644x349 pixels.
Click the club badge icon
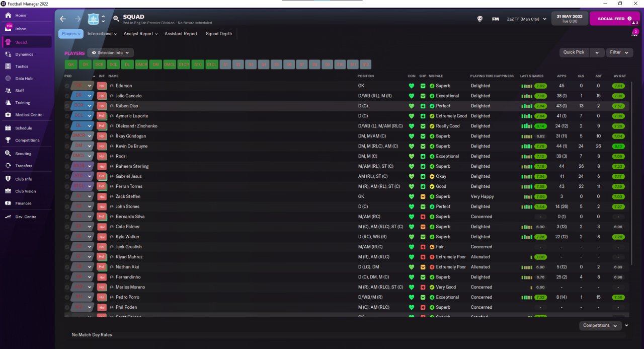(x=94, y=19)
